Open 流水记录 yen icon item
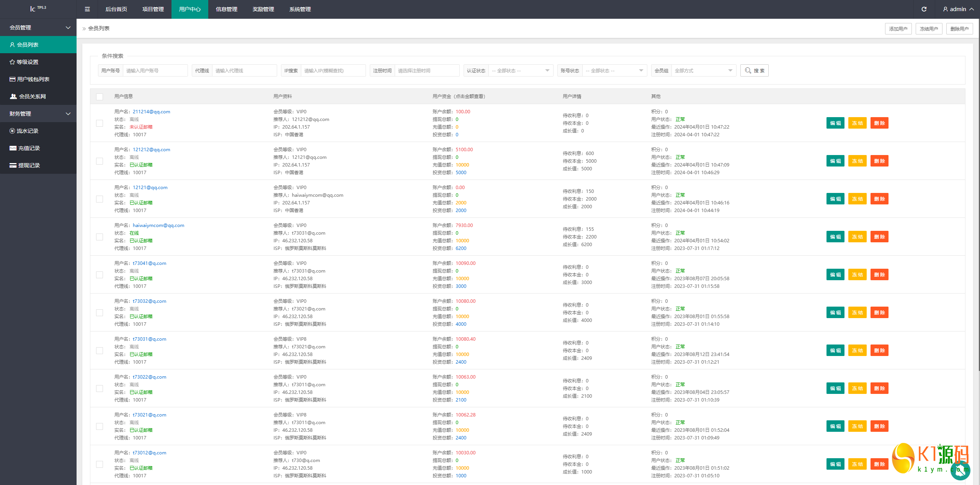 (x=12, y=131)
